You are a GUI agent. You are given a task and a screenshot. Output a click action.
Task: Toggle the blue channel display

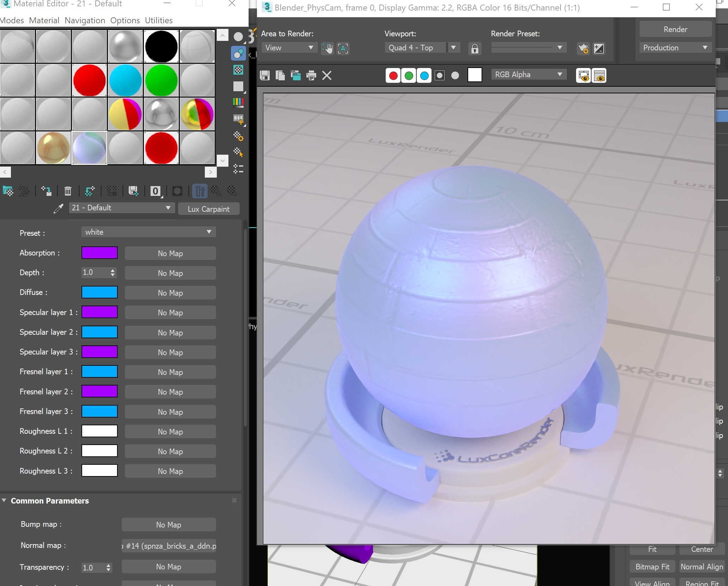(424, 75)
